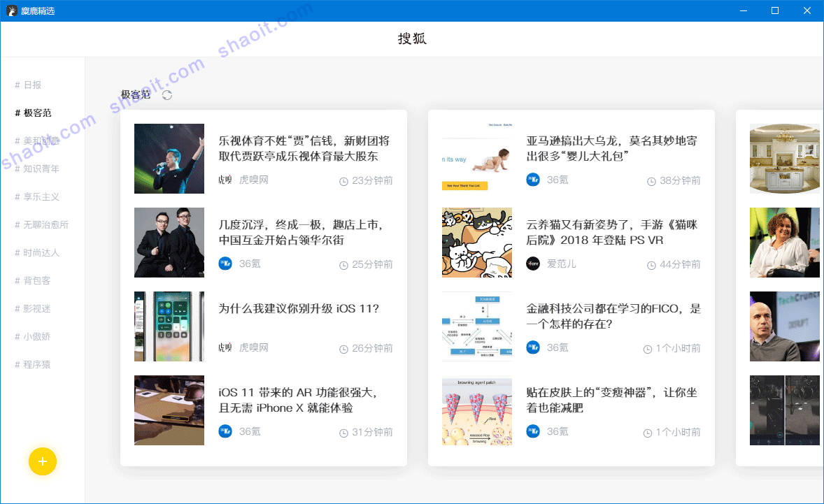Click the curly-haired woman thumbnail
Viewport: 824px width, 504px height.
pos(785,243)
